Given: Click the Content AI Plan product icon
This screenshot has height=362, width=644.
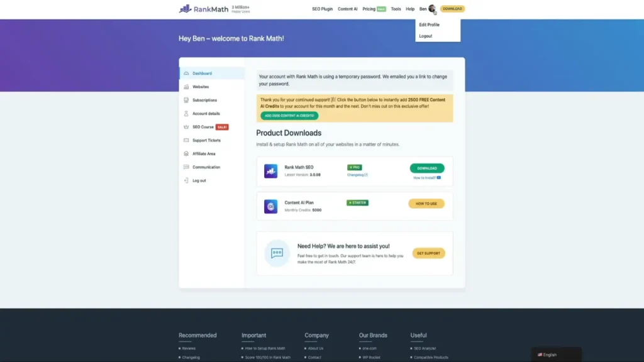Looking at the screenshot, I should [270, 206].
